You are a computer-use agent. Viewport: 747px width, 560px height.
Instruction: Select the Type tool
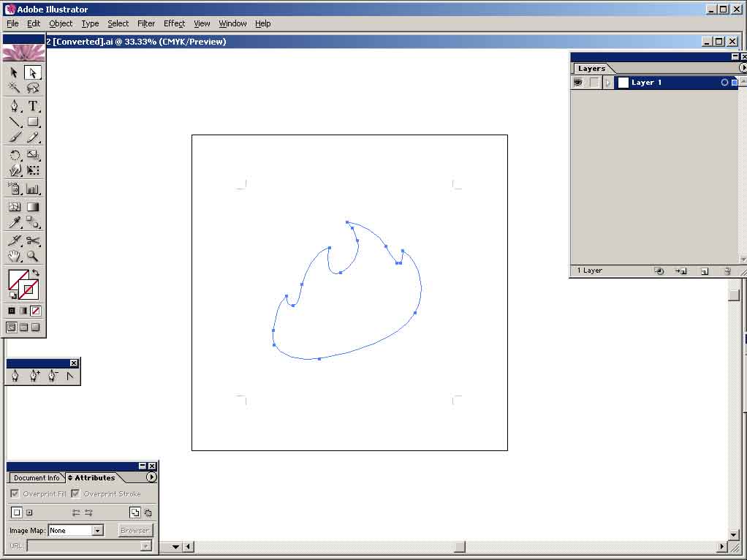click(33, 105)
